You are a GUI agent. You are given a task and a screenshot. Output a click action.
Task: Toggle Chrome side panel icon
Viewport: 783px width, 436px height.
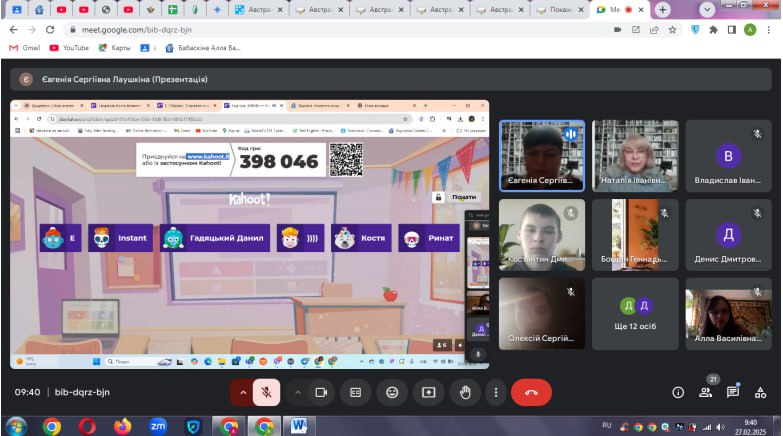pyautogui.click(x=732, y=30)
